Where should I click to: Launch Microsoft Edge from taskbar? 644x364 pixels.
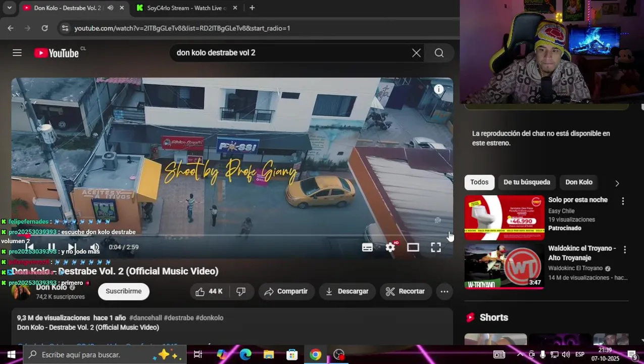click(245, 355)
